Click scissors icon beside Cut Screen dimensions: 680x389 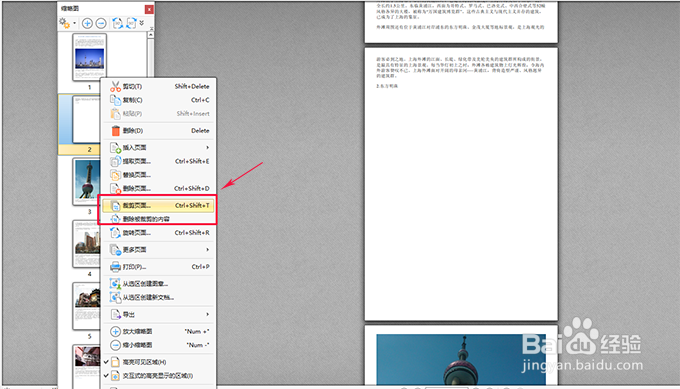(x=115, y=86)
